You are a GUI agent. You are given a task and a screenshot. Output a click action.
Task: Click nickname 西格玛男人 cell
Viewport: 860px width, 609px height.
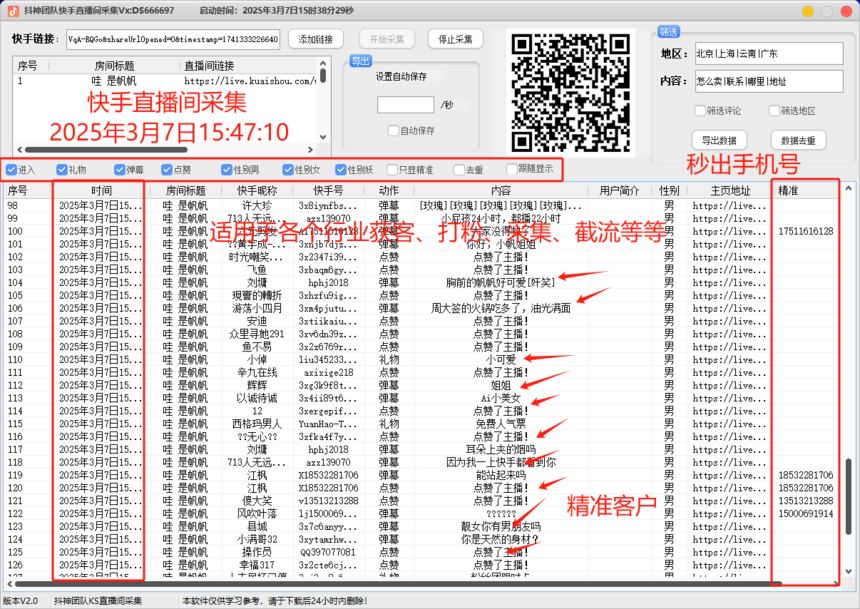pyautogui.click(x=257, y=424)
